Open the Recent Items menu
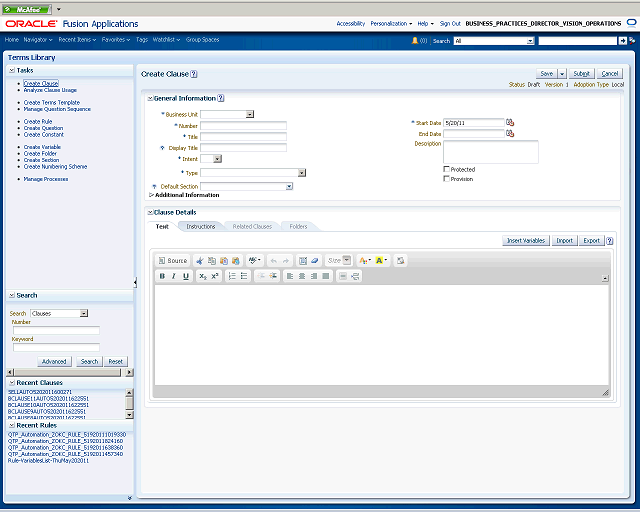This screenshot has height=512, width=640. coord(77,40)
